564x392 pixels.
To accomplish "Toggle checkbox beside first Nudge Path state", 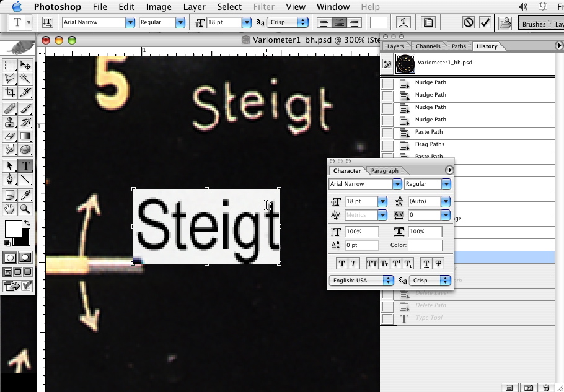I will pyautogui.click(x=387, y=83).
